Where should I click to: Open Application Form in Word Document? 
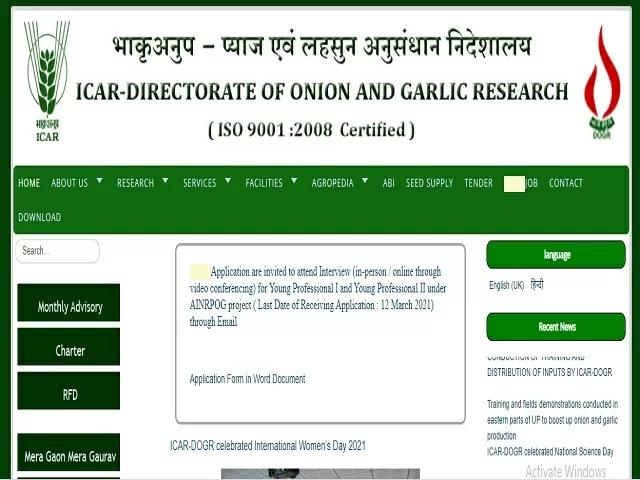point(247,379)
